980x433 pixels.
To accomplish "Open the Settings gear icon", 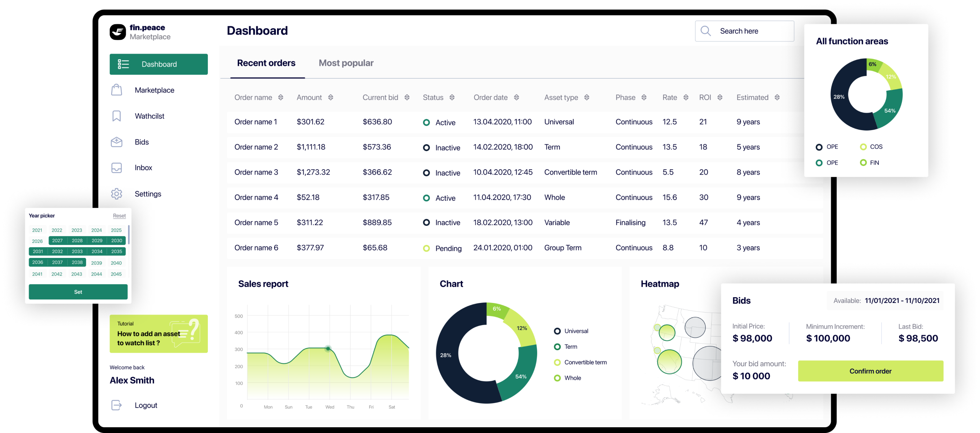I will coord(116,194).
